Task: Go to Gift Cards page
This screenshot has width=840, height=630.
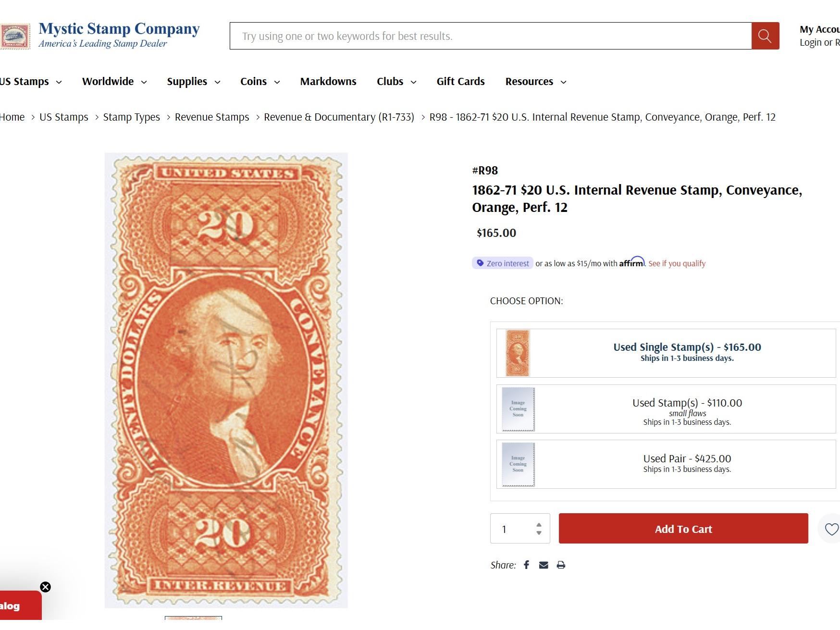Action: (x=460, y=82)
